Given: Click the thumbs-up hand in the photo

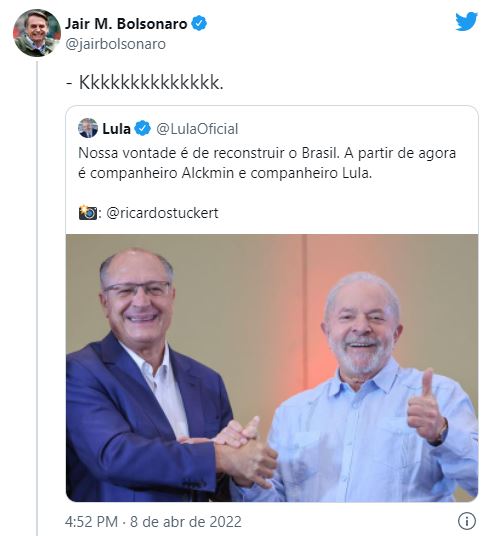Looking at the screenshot, I should (426, 407).
